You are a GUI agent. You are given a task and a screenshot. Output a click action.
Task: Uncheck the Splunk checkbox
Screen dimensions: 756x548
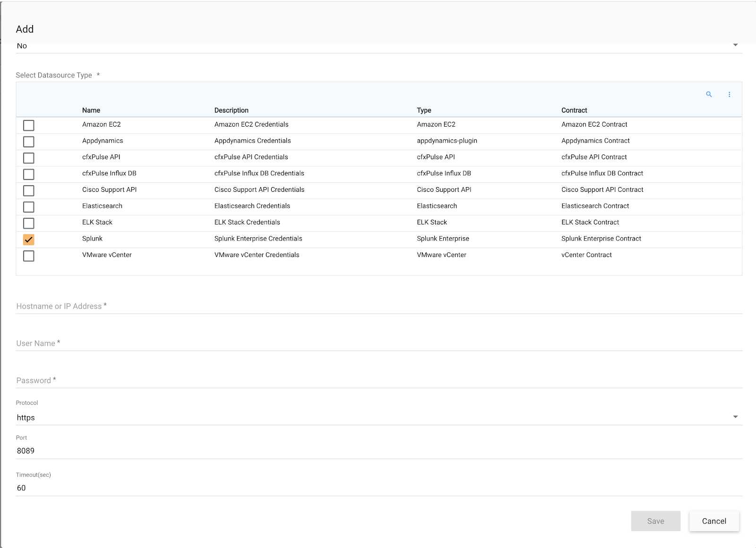point(29,240)
